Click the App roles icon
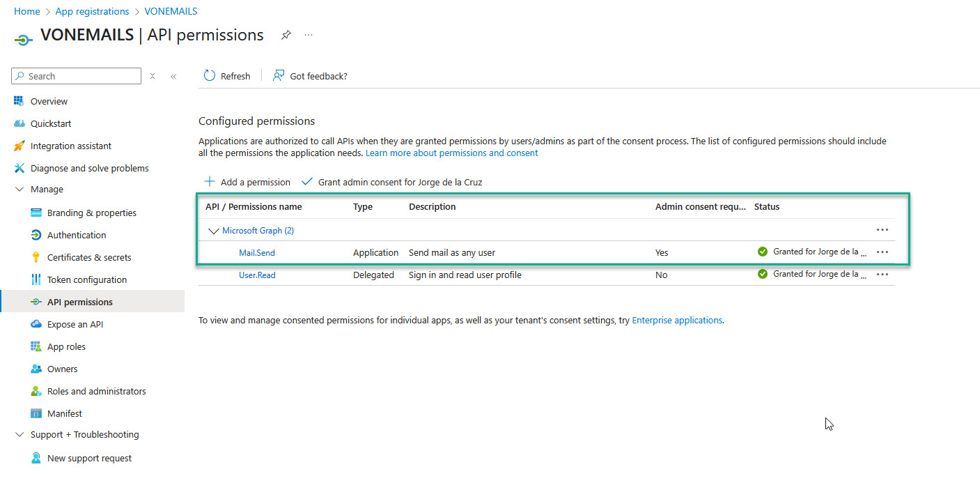This screenshot has height=499, width=980. (36, 346)
